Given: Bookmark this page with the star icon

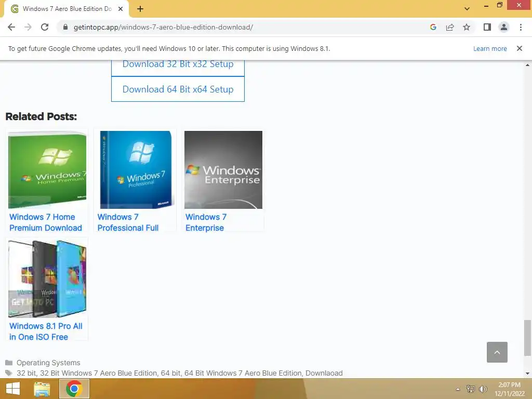Looking at the screenshot, I should coord(467,27).
